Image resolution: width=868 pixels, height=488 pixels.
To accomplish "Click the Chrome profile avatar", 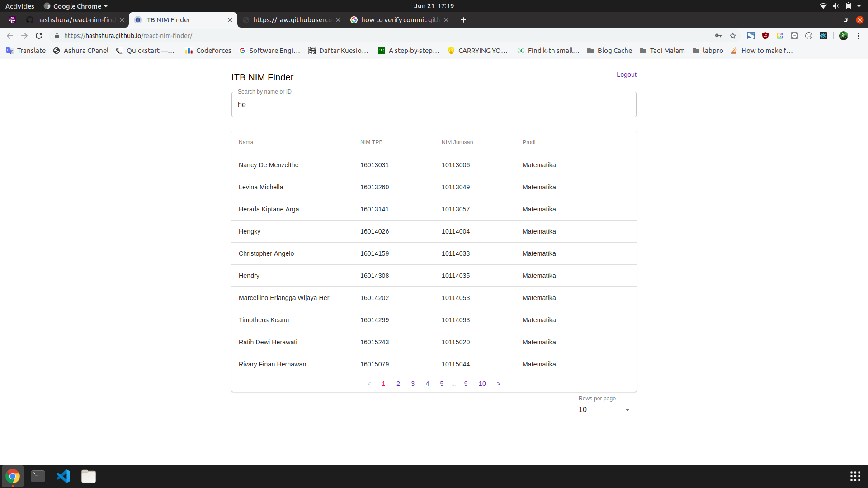I will tap(844, 36).
